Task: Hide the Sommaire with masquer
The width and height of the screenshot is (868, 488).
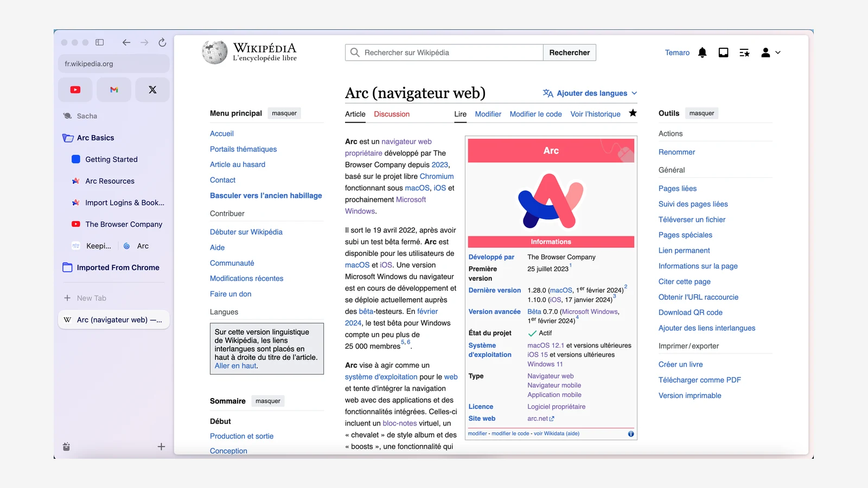Action: click(x=268, y=401)
